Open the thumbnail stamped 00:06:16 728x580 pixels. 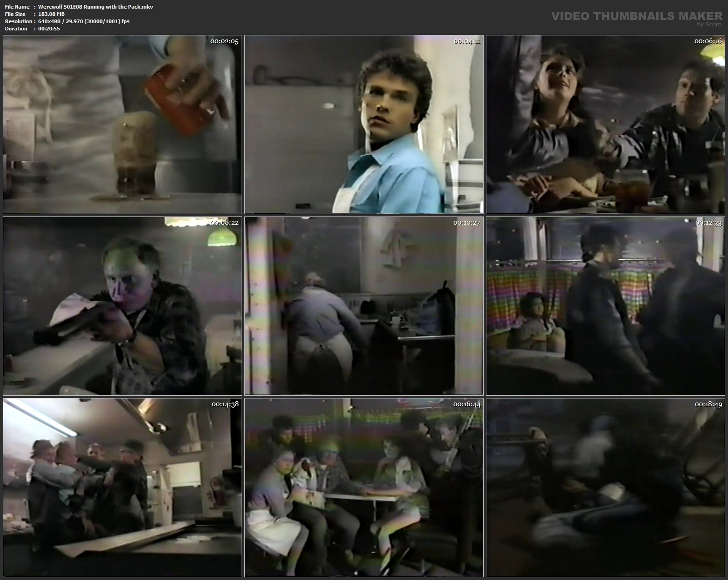[605, 124]
